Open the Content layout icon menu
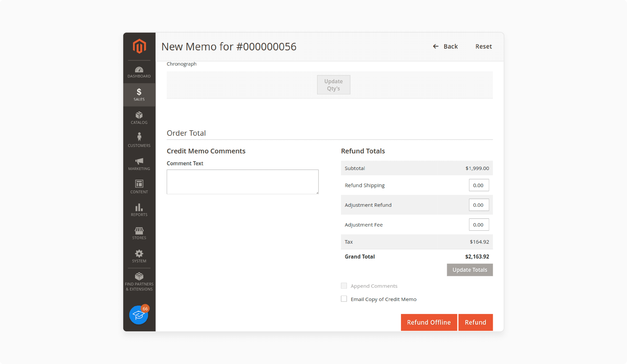 point(139,187)
